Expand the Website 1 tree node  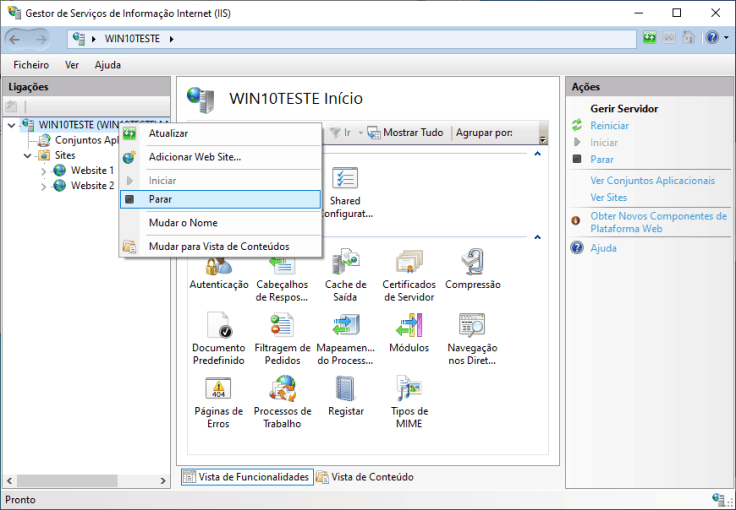tap(43, 171)
